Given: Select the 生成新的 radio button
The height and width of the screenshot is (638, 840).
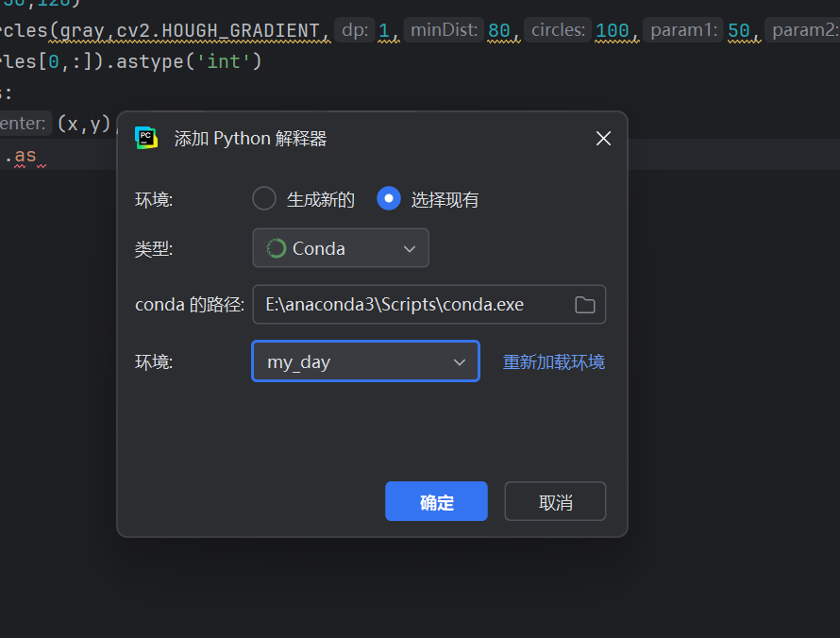Looking at the screenshot, I should click(x=263, y=198).
